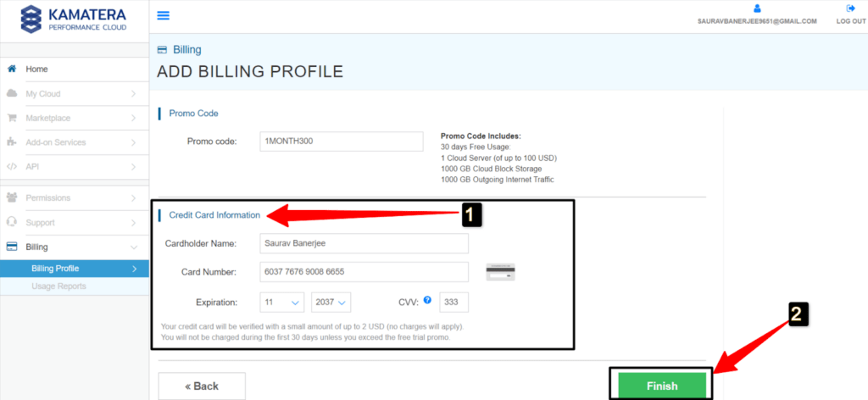The image size is (868, 400).
Task: Select Billing Profile submenu item
Action: [x=75, y=269]
